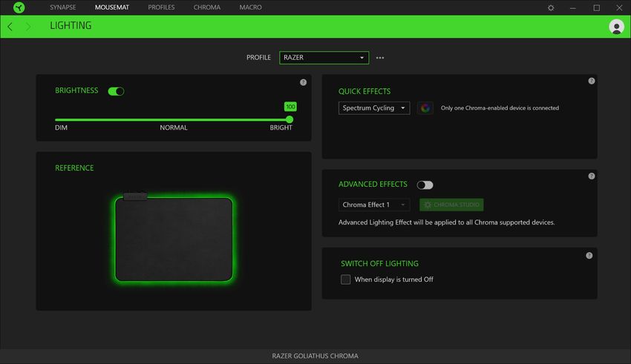Viewport: 631px width, 364px height.
Task: Select the MOUSEMAT tab
Action: 112,7
